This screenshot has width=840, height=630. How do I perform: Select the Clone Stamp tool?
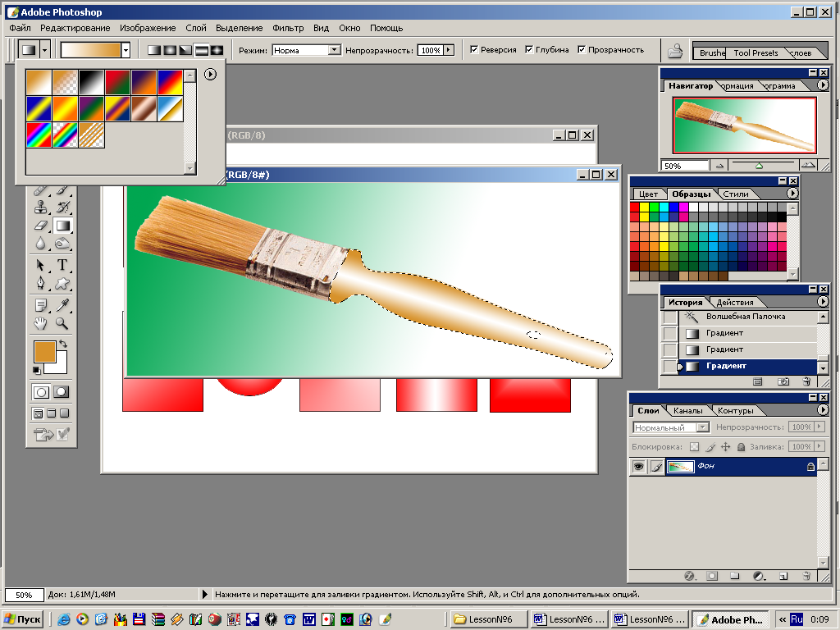pos(41,208)
